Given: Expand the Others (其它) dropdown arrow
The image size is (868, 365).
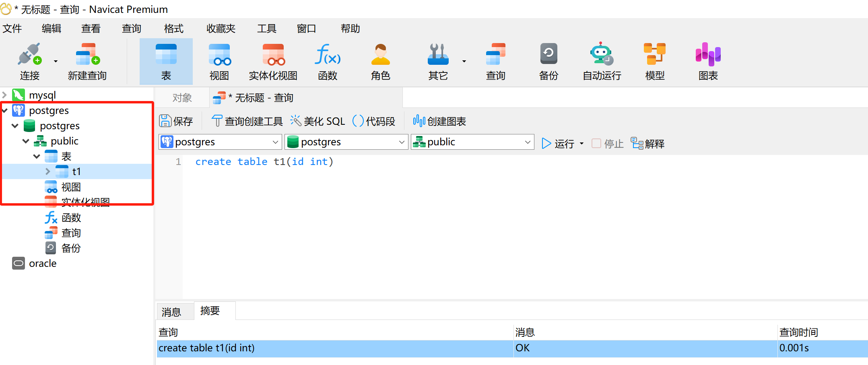Looking at the screenshot, I should [x=464, y=61].
